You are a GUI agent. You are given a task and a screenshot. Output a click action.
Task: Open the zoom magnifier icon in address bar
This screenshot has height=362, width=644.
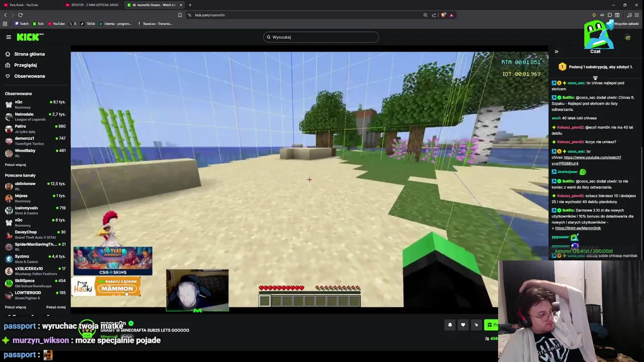(425, 15)
